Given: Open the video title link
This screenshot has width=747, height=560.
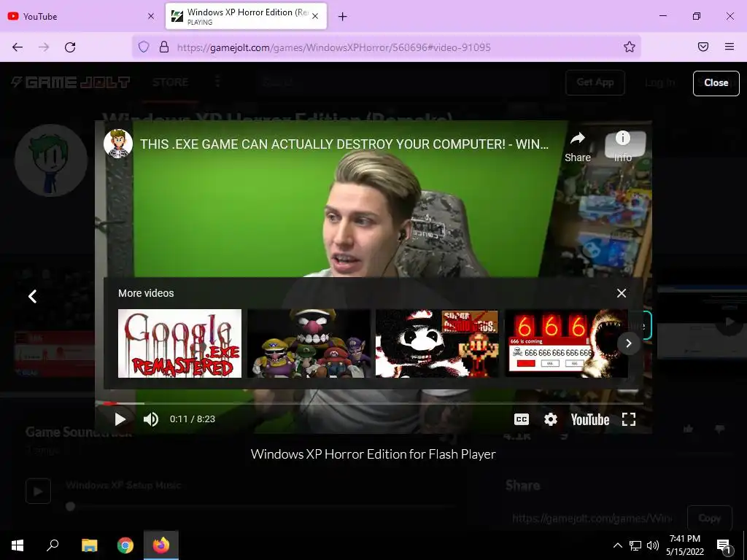Looking at the screenshot, I should coord(344,144).
